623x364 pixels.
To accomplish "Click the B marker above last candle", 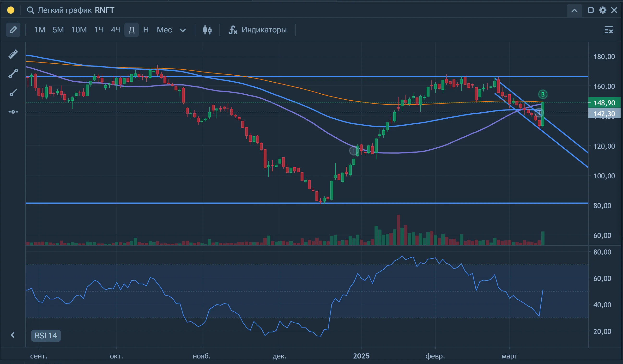I will tap(543, 94).
